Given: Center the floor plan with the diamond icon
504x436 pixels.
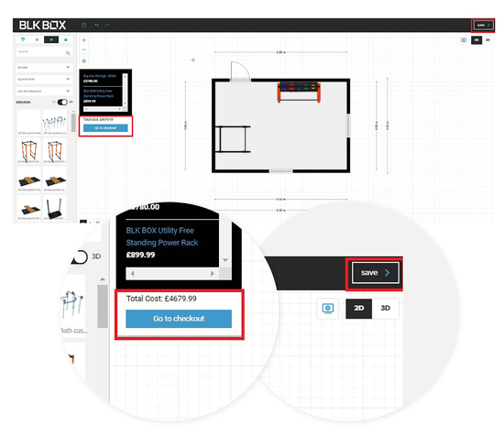Looking at the screenshot, I should coord(84,60).
